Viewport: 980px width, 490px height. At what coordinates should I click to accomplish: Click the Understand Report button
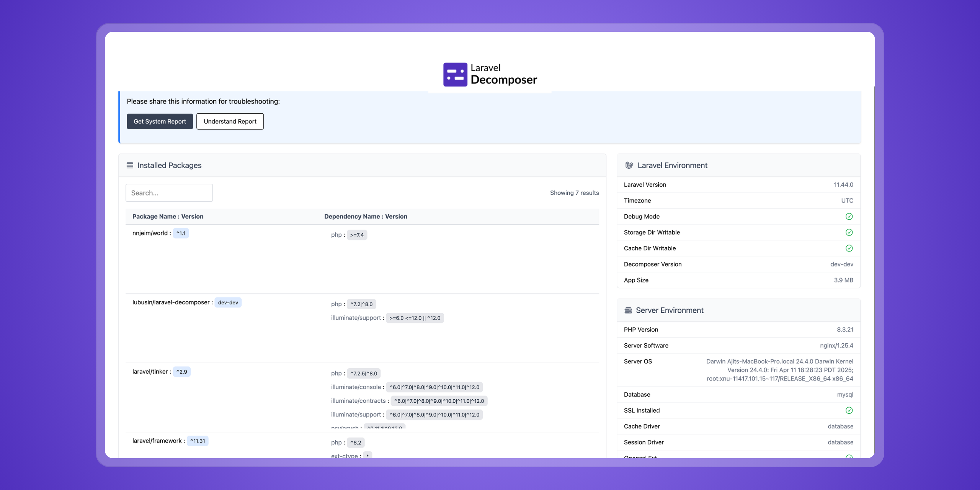tap(230, 121)
